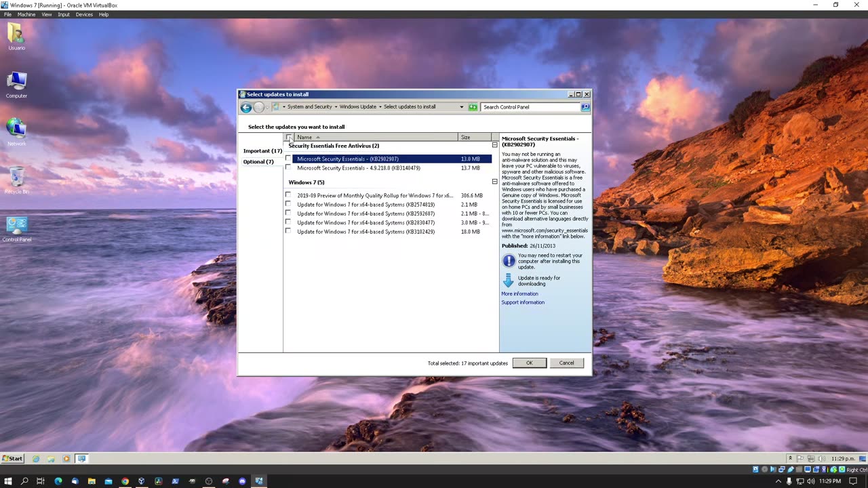This screenshot has height=488, width=868.
Task: Open host notification center icon
Action: (x=853, y=481)
